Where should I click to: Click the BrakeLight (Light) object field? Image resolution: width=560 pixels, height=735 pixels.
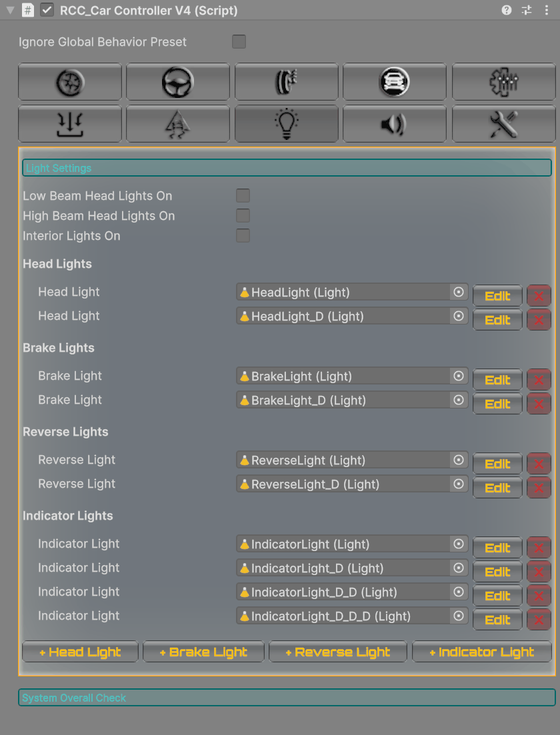(352, 376)
